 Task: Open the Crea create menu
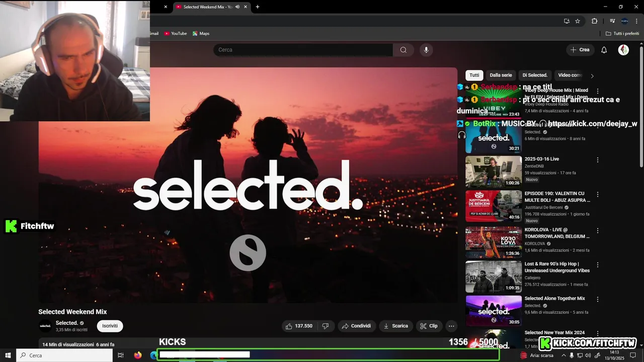pos(580,50)
